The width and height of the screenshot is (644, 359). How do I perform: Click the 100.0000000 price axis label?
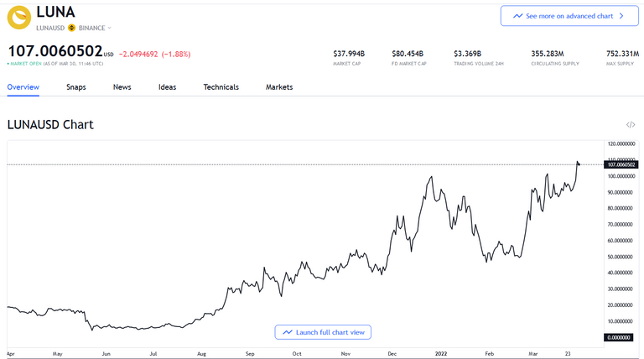click(621, 176)
